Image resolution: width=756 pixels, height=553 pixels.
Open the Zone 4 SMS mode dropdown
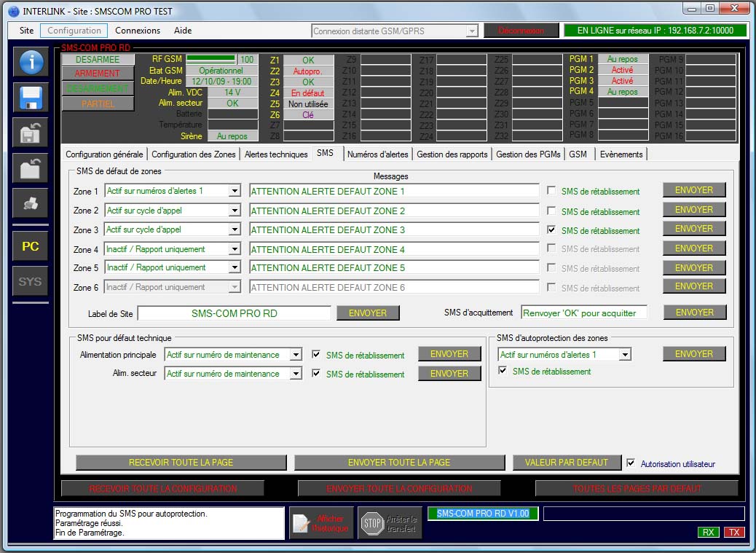[235, 249]
